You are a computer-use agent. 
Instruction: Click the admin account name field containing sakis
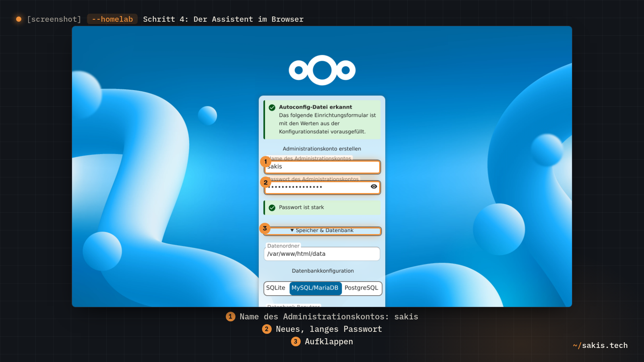(x=322, y=167)
